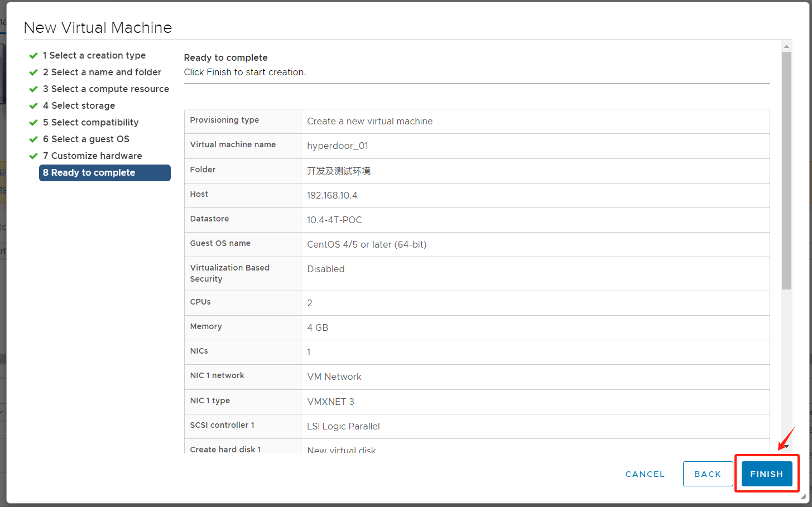This screenshot has width=812, height=507.
Task: Click the 'Create a new virtual machine' value
Action: (370, 122)
